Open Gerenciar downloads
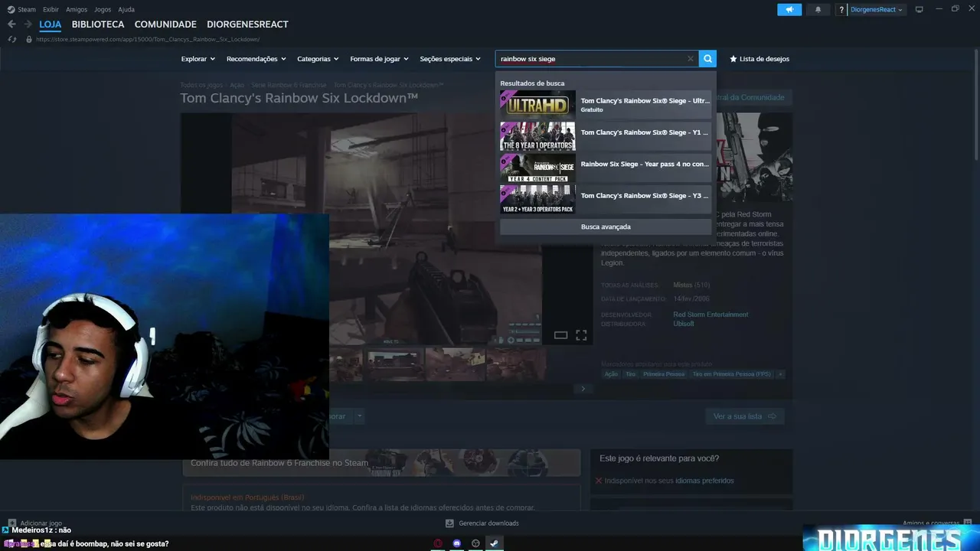 point(488,523)
